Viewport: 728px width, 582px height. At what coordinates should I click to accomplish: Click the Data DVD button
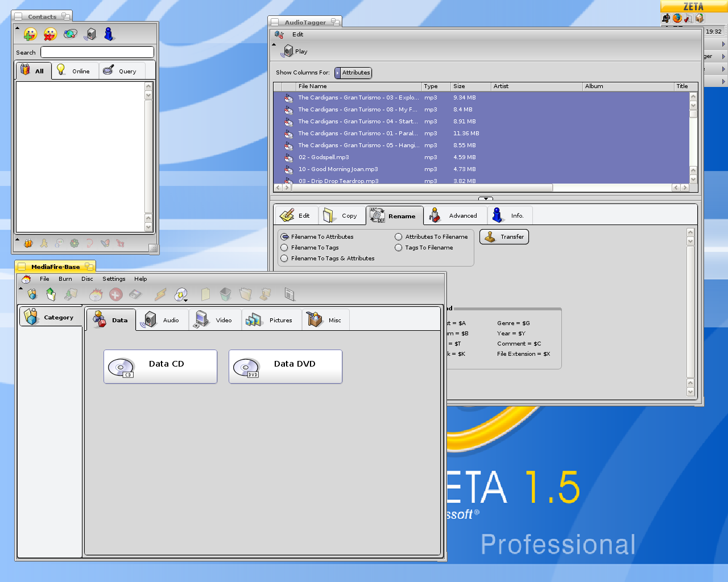[x=286, y=367]
